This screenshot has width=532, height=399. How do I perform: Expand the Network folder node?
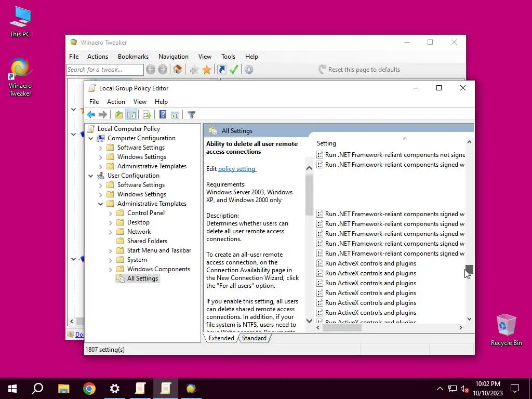[x=110, y=232]
